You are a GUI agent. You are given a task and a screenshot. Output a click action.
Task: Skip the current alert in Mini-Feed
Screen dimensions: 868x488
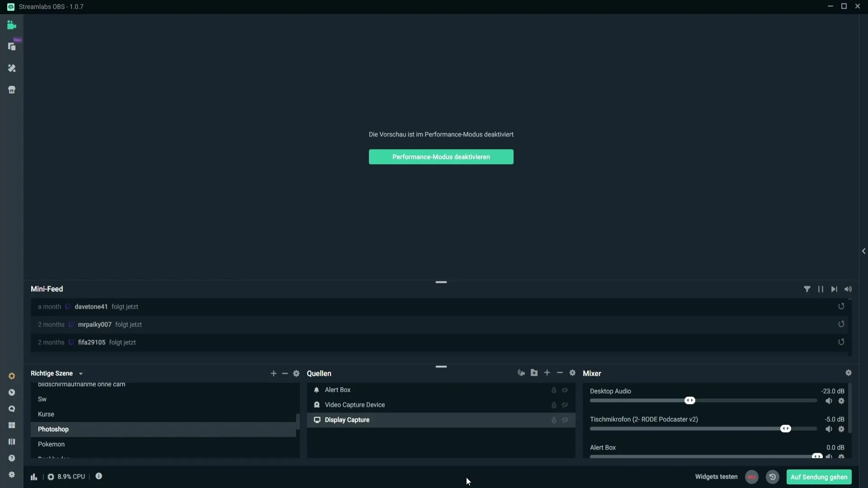point(834,289)
